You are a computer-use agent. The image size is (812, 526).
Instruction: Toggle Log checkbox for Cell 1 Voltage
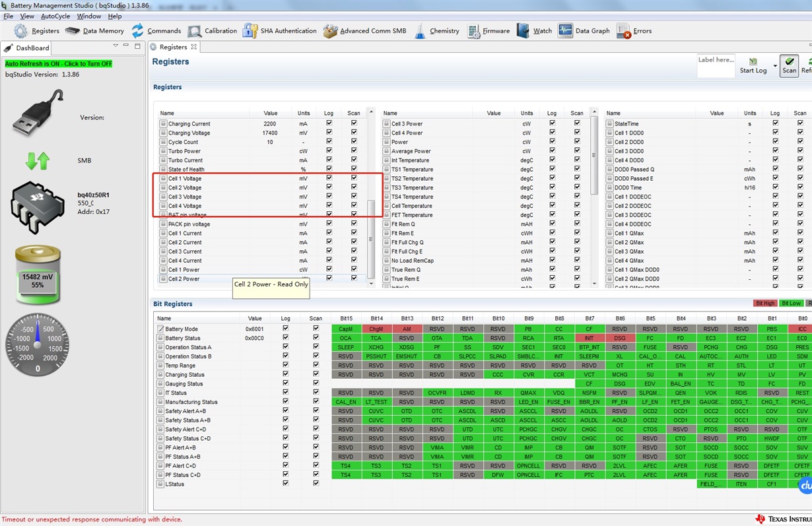(329, 178)
